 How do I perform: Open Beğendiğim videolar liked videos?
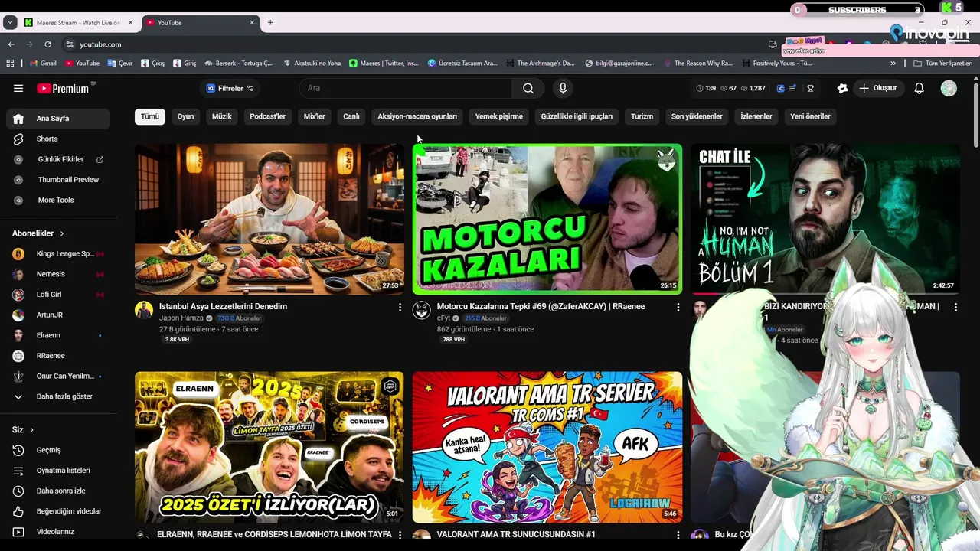[x=58, y=511]
